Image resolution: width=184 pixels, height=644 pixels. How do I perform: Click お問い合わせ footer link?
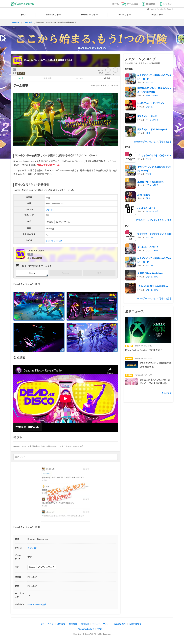135,624
